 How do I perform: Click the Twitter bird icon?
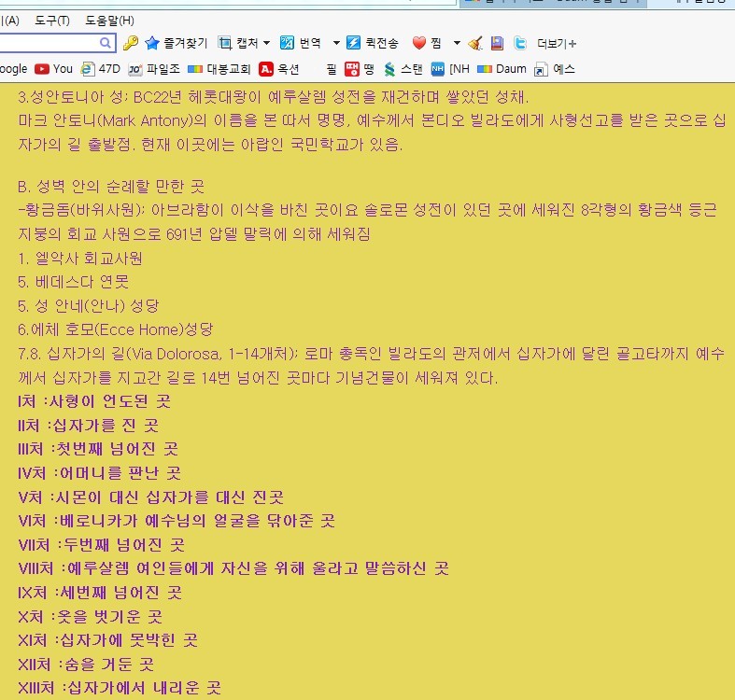pyautogui.click(x=520, y=43)
